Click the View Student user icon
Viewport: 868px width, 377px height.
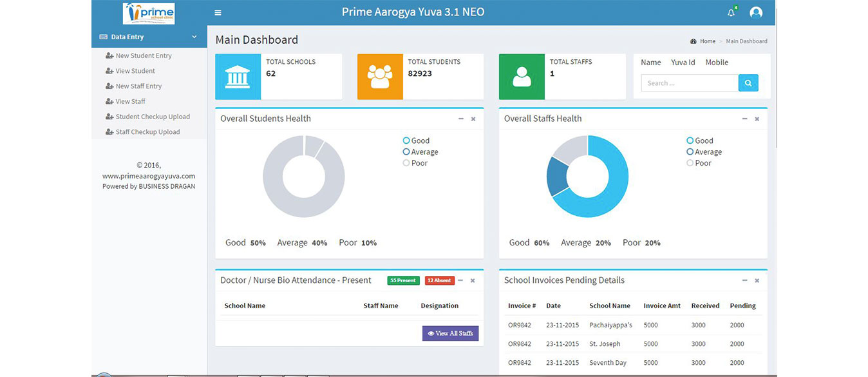pyautogui.click(x=109, y=71)
